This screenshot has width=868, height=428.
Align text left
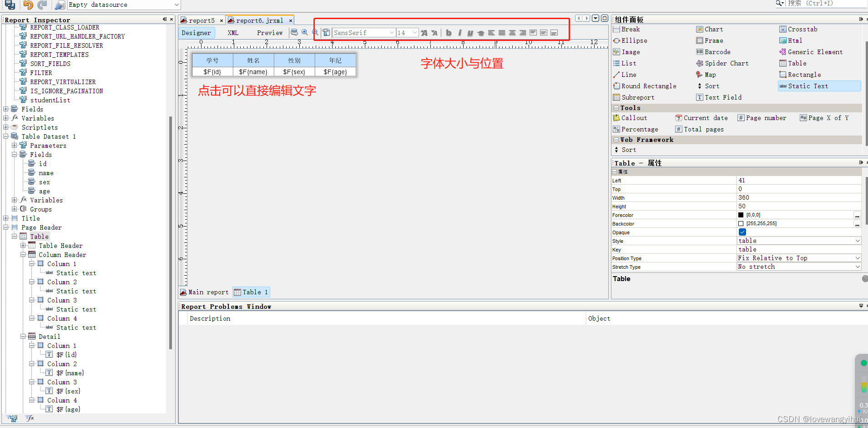(x=491, y=33)
